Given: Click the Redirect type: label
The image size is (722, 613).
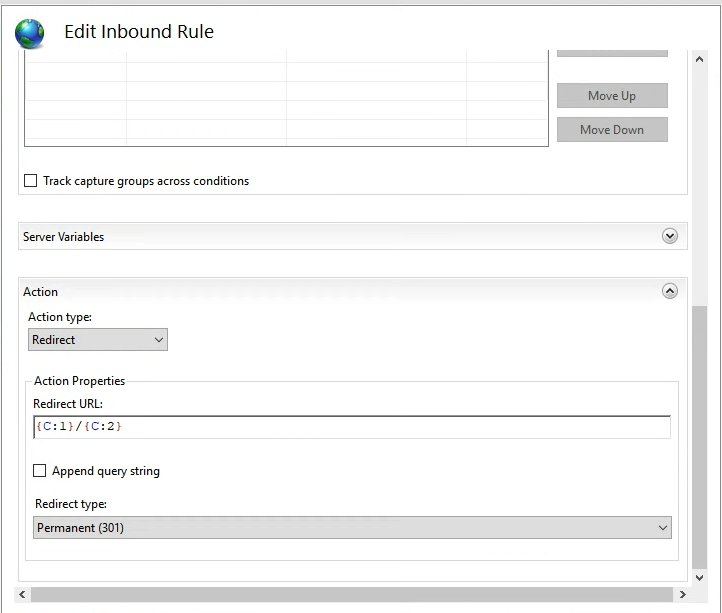Looking at the screenshot, I should click(x=71, y=504).
